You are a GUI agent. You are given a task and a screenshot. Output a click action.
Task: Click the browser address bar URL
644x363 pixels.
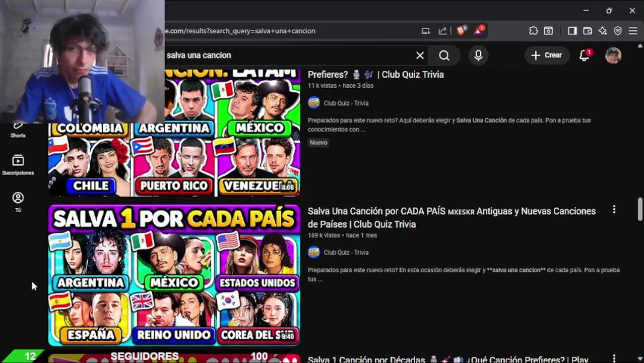click(x=240, y=31)
